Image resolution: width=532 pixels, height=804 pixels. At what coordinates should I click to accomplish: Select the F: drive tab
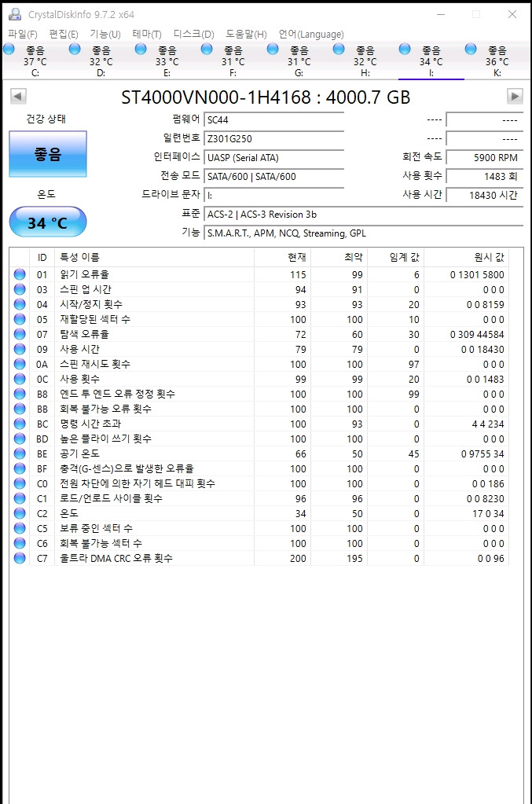233,61
